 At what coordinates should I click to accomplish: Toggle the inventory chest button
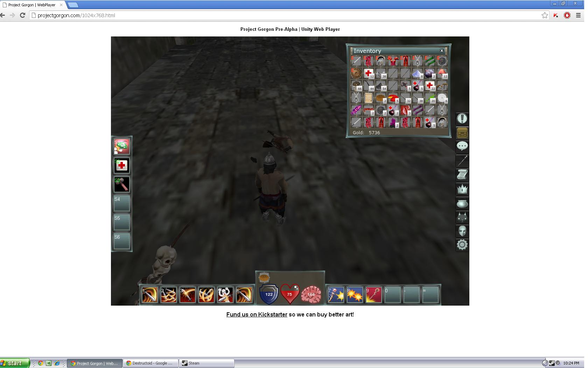point(462,133)
